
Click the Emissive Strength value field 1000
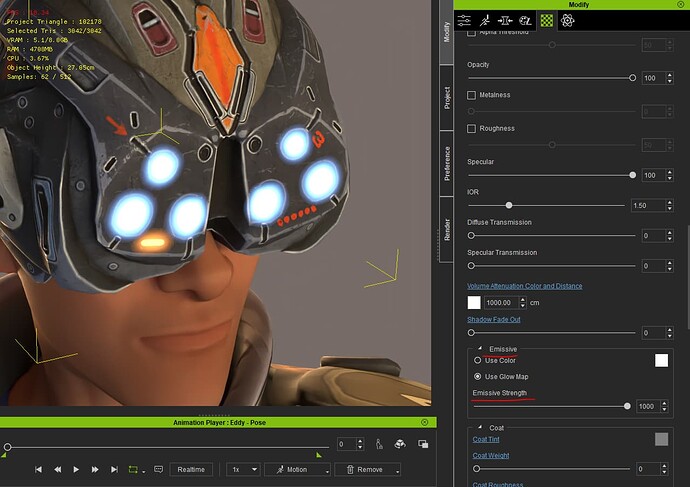[x=647, y=406]
